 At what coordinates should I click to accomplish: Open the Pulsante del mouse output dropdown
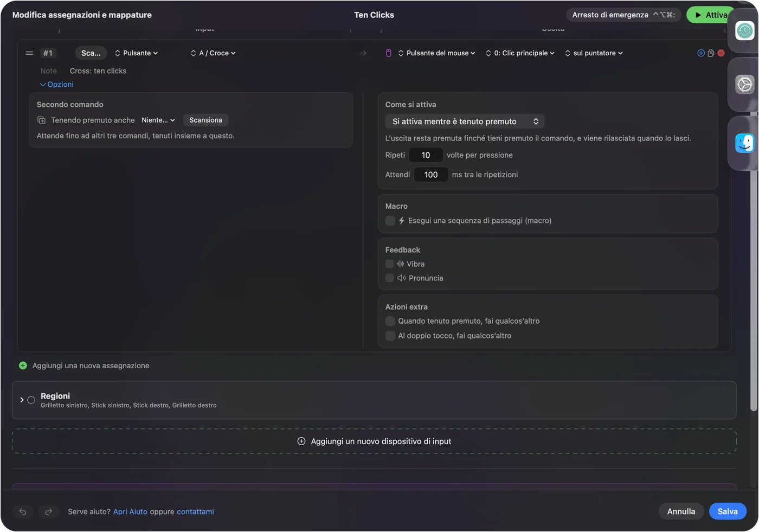[x=436, y=53]
